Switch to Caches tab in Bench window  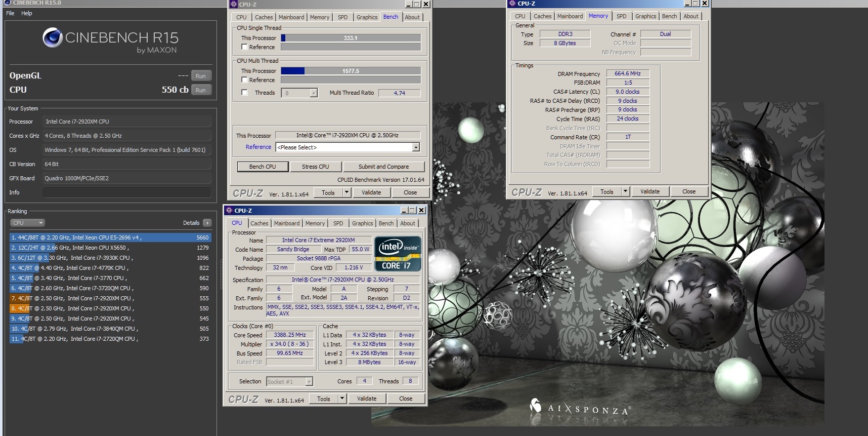[x=264, y=17]
